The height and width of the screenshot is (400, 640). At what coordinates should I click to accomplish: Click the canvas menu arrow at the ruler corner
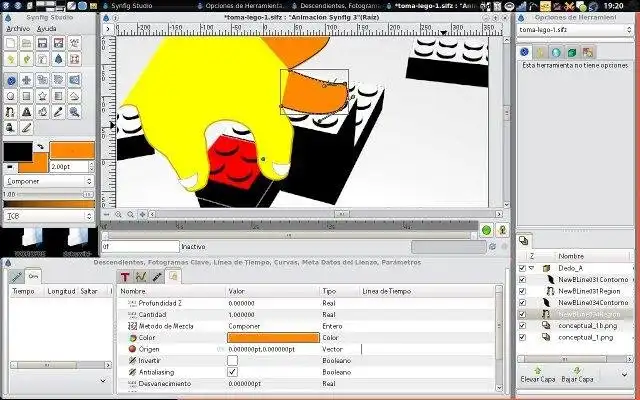[x=108, y=29]
